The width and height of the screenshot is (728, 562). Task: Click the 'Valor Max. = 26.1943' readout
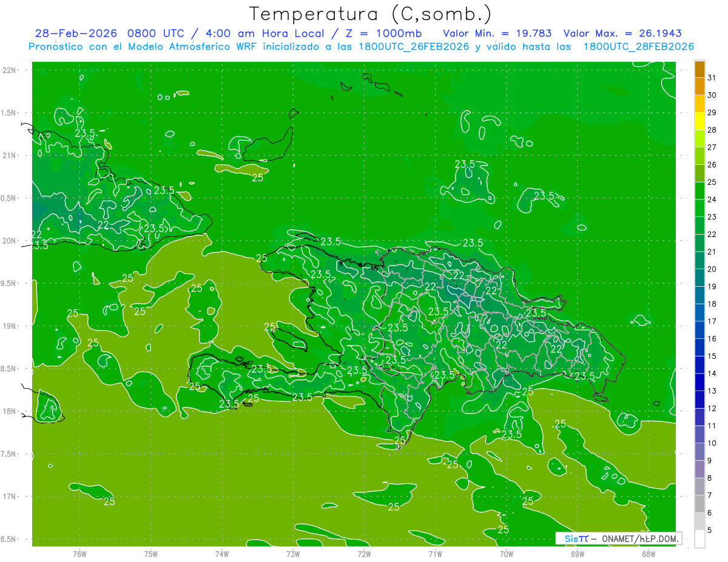click(x=622, y=33)
